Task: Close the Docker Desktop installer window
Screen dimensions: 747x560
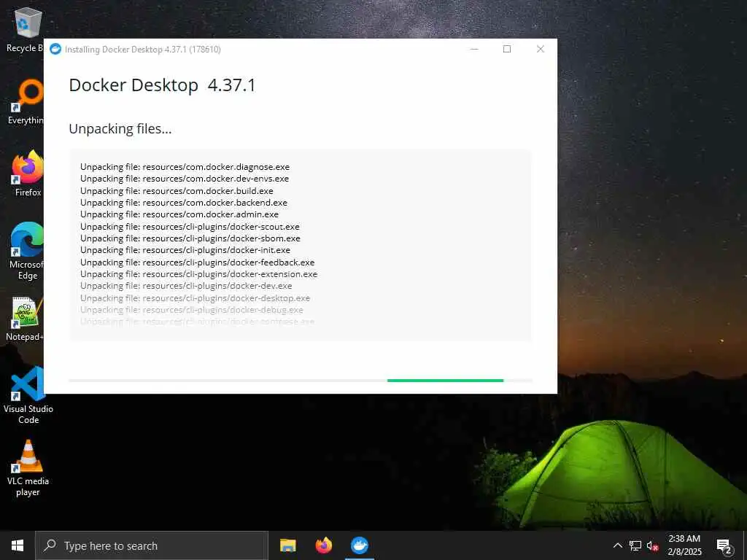Action: point(541,49)
